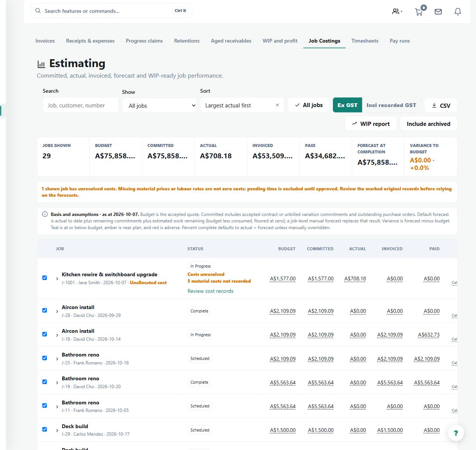Click the Kitchen rewire budget A$1,577.00
Image resolution: width=476 pixels, height=450 pixels.
coord(283,279)
